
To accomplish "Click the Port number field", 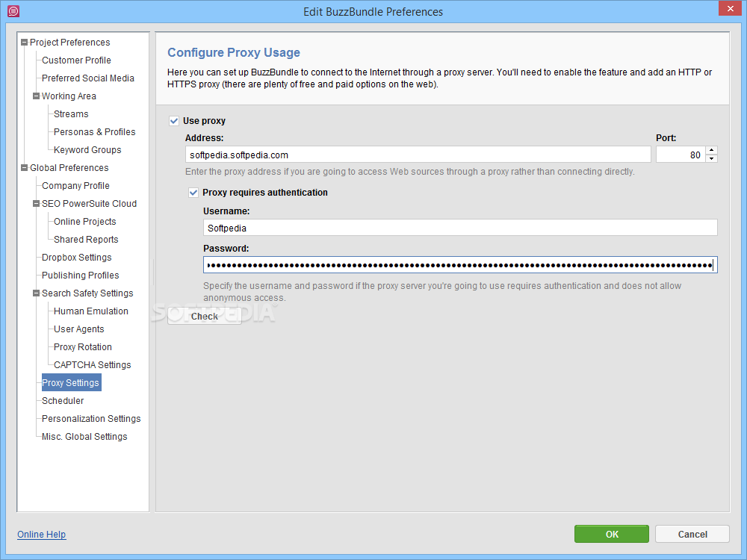I will 681,155.
